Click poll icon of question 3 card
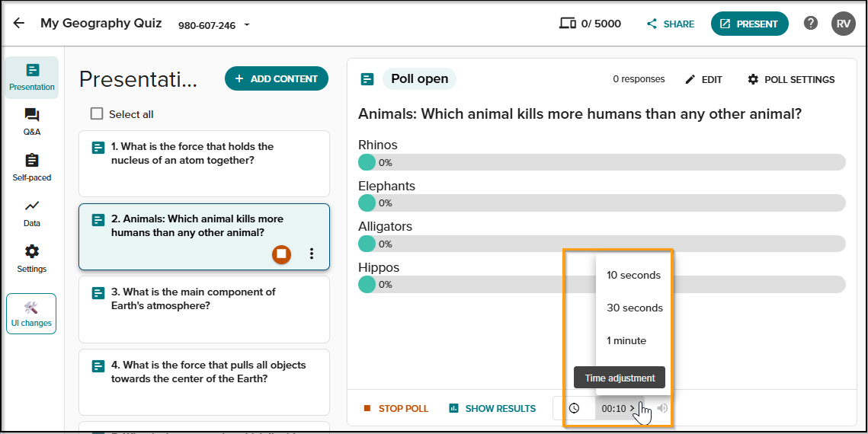868x434 pixels. click(98, 293)
